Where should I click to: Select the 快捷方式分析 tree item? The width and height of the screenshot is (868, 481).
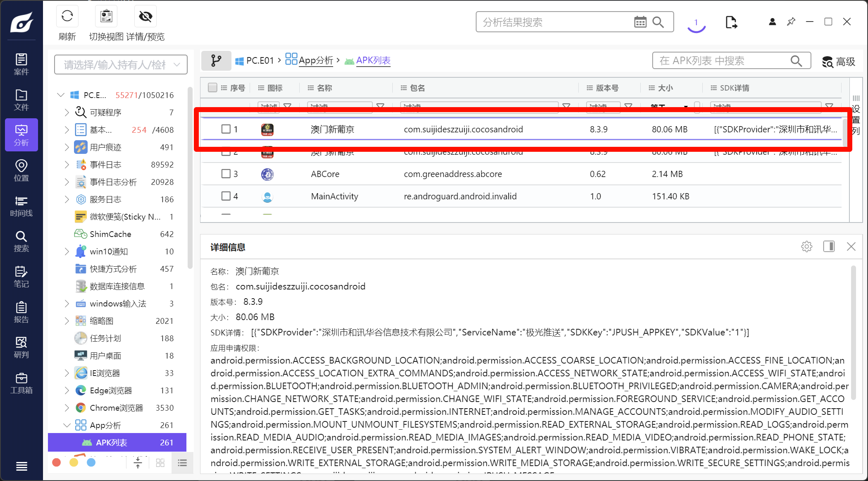[x=117, y=269]
